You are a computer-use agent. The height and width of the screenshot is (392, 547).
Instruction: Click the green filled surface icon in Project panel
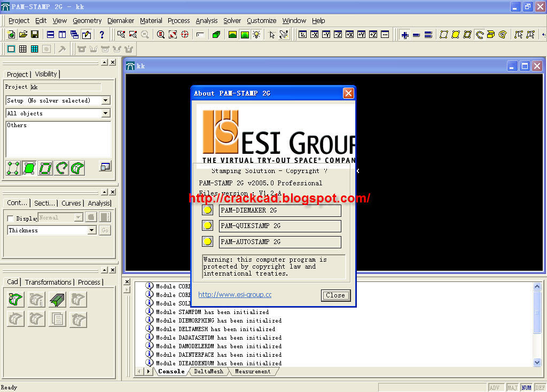pos(29,168)
